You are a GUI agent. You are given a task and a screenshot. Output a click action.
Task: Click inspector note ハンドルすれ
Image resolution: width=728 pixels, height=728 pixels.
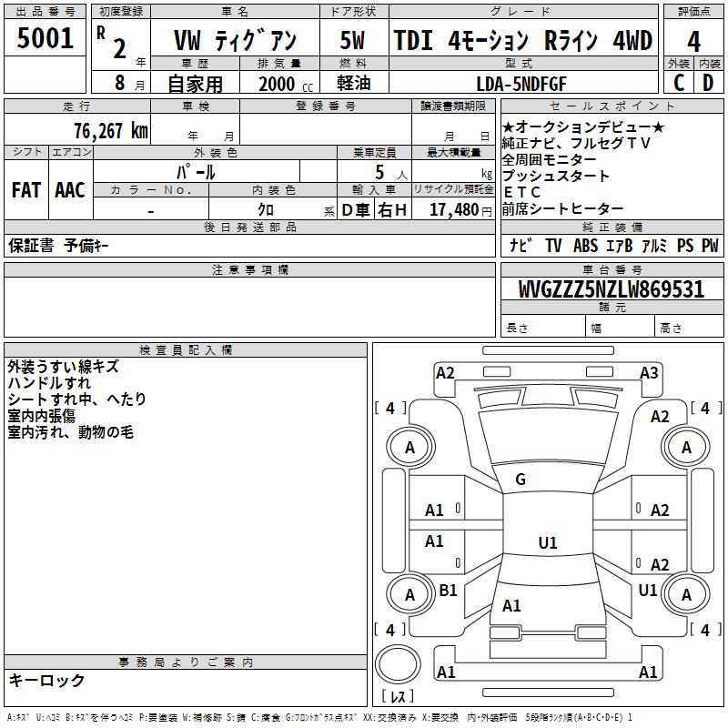pyautogui.click(x=49, y=383)
